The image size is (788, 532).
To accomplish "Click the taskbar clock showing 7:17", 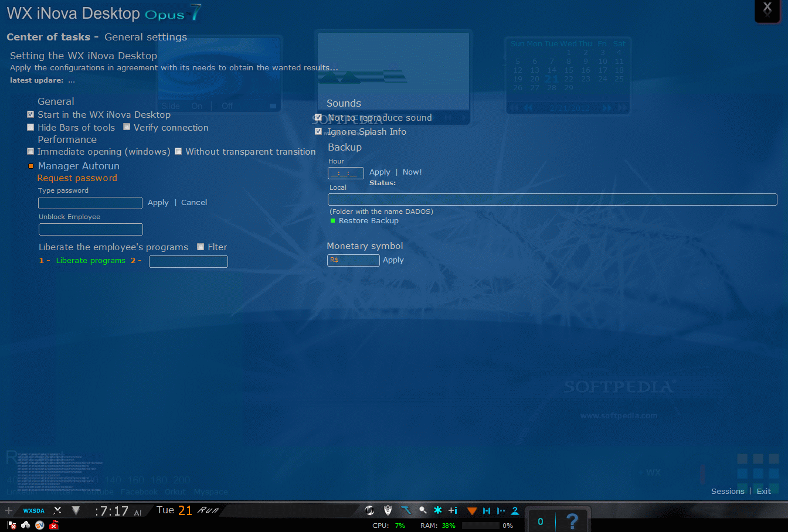I will point(112,511).
